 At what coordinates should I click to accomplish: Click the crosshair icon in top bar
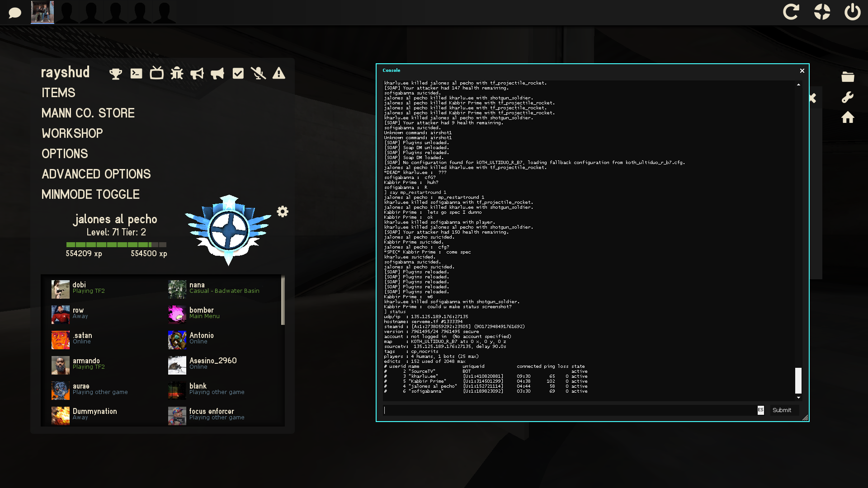click(x=822, y=12)
